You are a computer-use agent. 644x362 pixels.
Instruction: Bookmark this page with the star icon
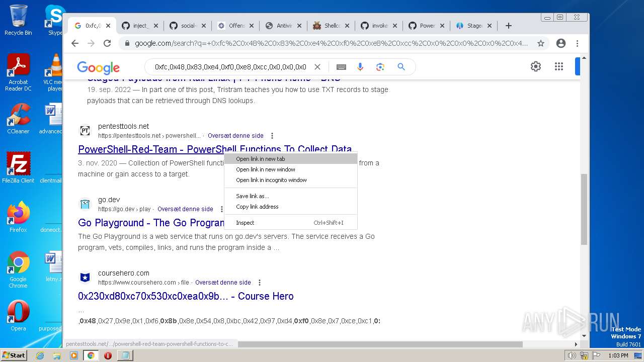click(541, 43)
